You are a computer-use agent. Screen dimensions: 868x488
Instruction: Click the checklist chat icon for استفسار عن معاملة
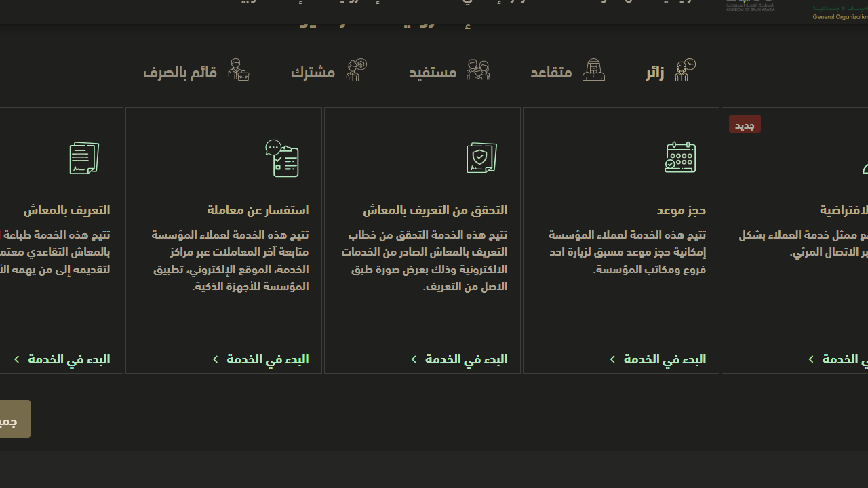tap(282, 158)
